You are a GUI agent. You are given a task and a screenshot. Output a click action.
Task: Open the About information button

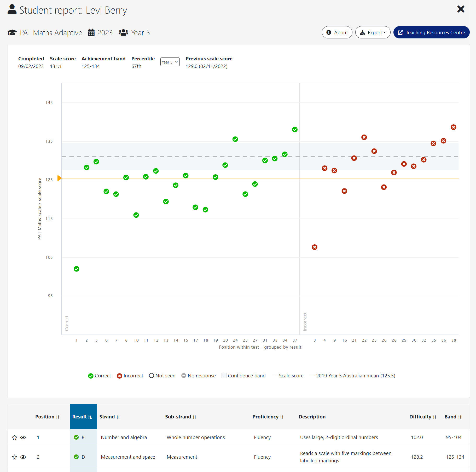(x=337, y=32)
